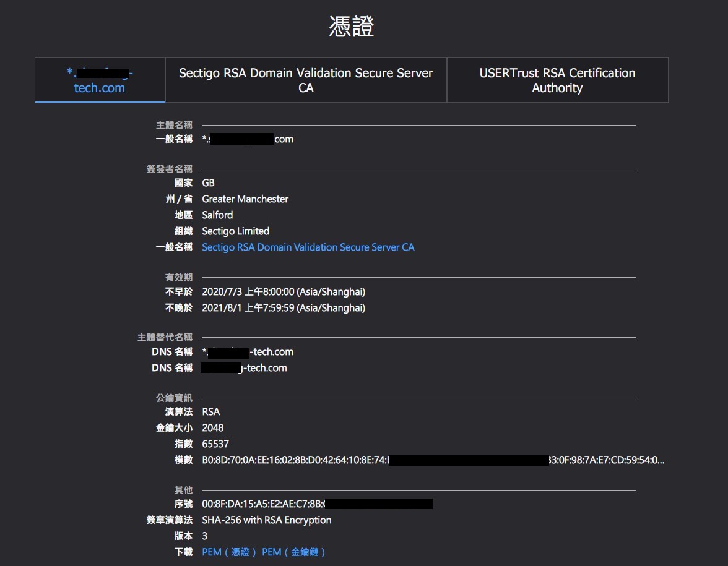Viewport: 728px width, 566px height.
Task: Click the second DNS name entry
Action: click(244, 368)
